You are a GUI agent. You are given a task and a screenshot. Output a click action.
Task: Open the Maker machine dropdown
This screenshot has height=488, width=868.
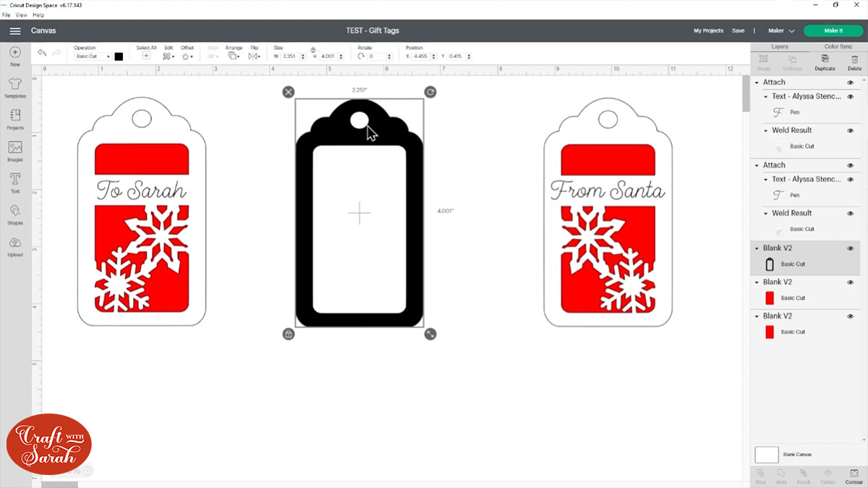(x=781, y=31)
